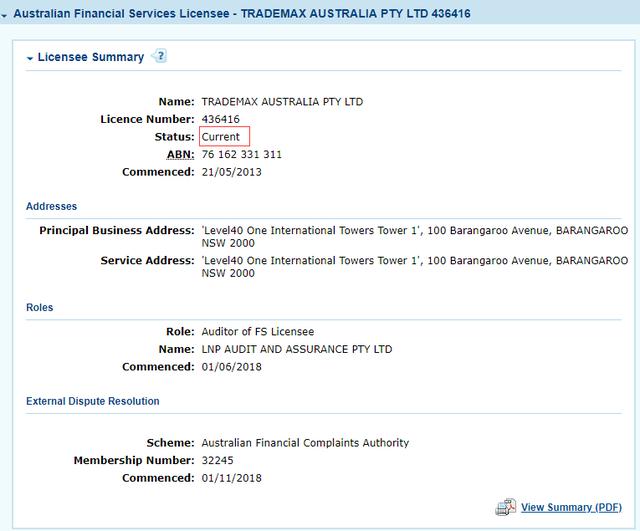Click licence number 436416 in summary
The width and height of the screenshot is (640, 531).
(x=220, y=119)
